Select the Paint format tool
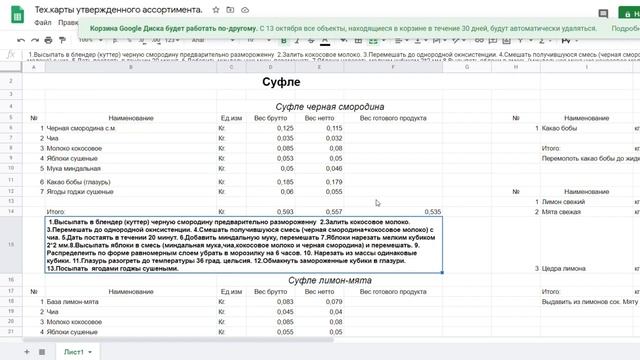 coord(62,40)
